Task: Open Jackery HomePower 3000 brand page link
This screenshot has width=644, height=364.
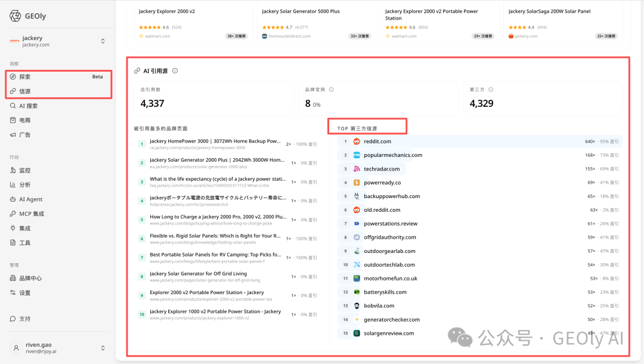Action: [x=215, y=141]
